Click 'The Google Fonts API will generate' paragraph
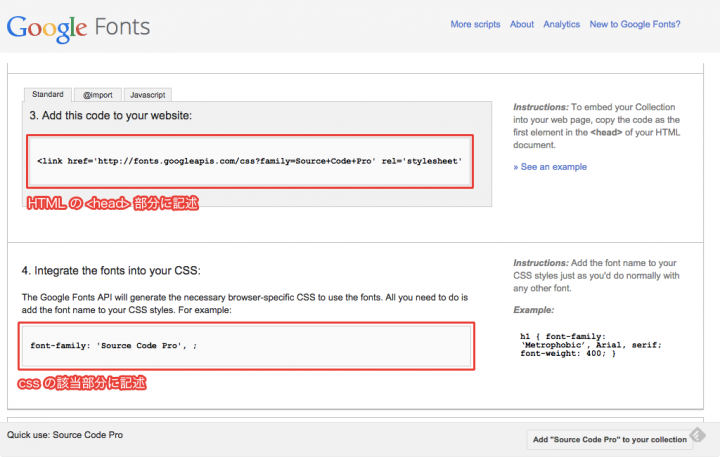Viewport: 720px width, 457px height. (x=245, y=304)
